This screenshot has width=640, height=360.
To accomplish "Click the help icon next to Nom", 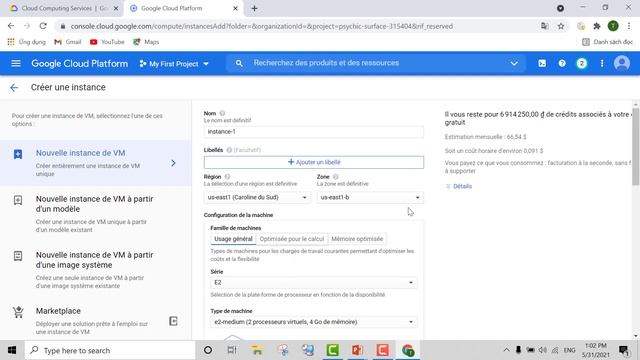I will pos(222,113).
